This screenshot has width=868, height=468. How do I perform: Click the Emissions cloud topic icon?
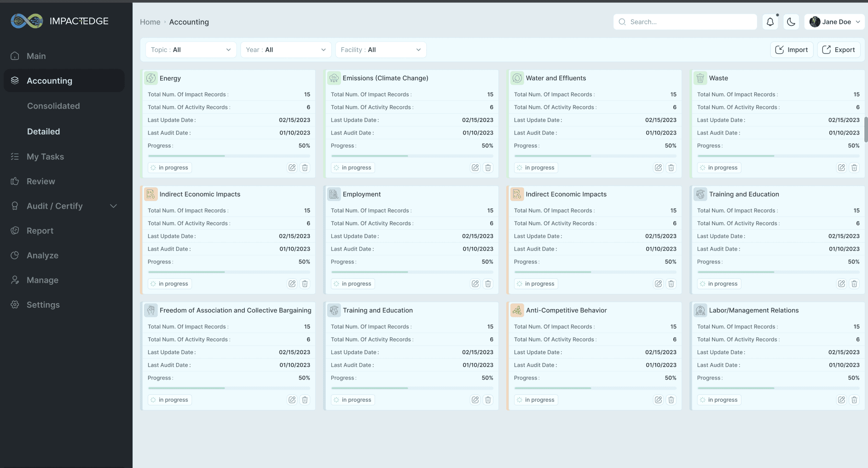(x=334, y=78)
